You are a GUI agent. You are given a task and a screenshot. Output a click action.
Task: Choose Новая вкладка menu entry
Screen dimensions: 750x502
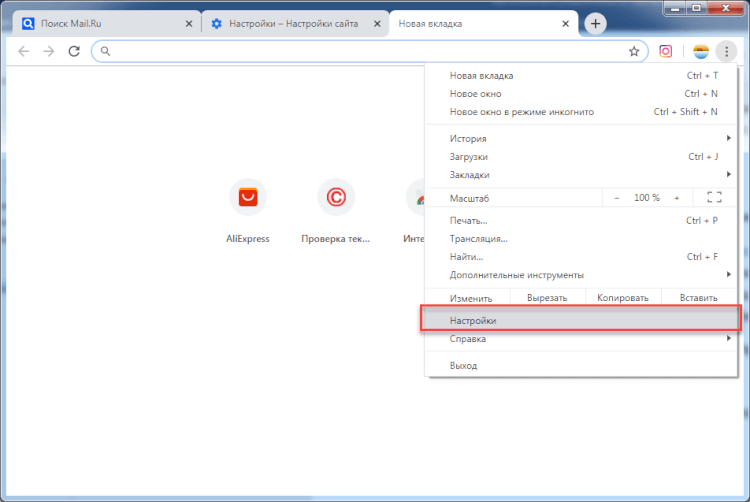tap(581, 76)
